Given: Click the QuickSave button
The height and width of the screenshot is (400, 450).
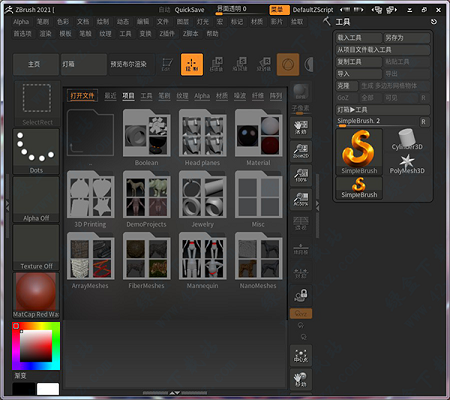Looking at the screenshot, I should tap(189, 10).
